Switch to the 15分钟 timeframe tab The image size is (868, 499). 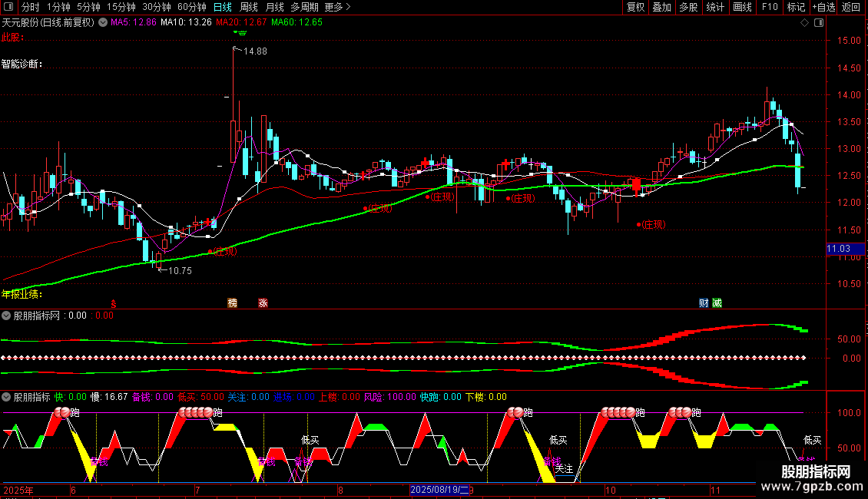coord(121,7)
